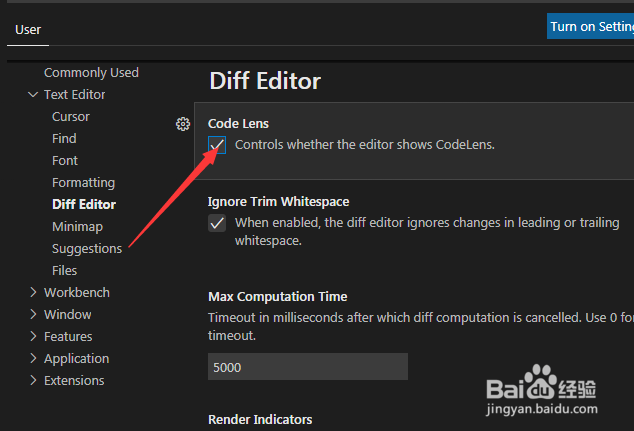Collapse the Text Editor tree section
This screenshot has height=431, width=634.
point(33,95)
